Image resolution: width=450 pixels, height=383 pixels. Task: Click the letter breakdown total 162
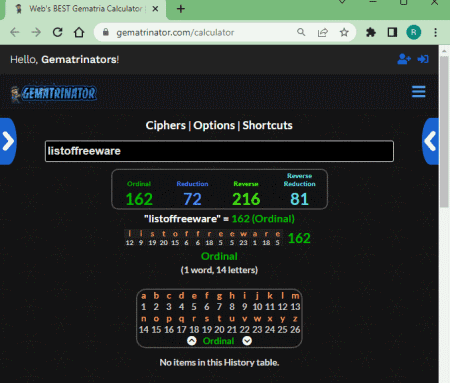pyautogui.click(x=299, y=238)
